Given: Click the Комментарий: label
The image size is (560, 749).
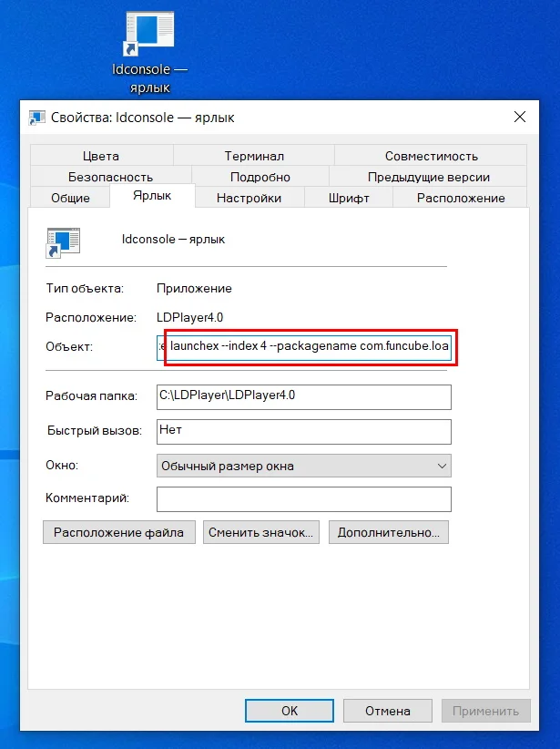Looking at the screenshot, I should click(87, 498).
